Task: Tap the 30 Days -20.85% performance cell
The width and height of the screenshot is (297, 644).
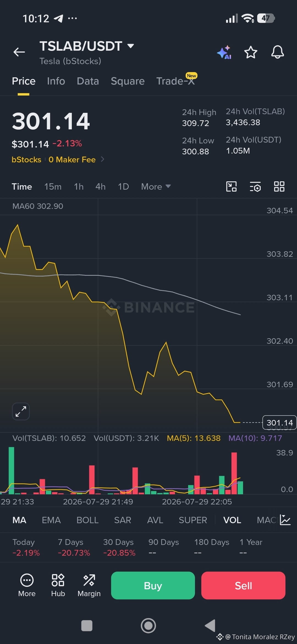Action: [119, 547]
